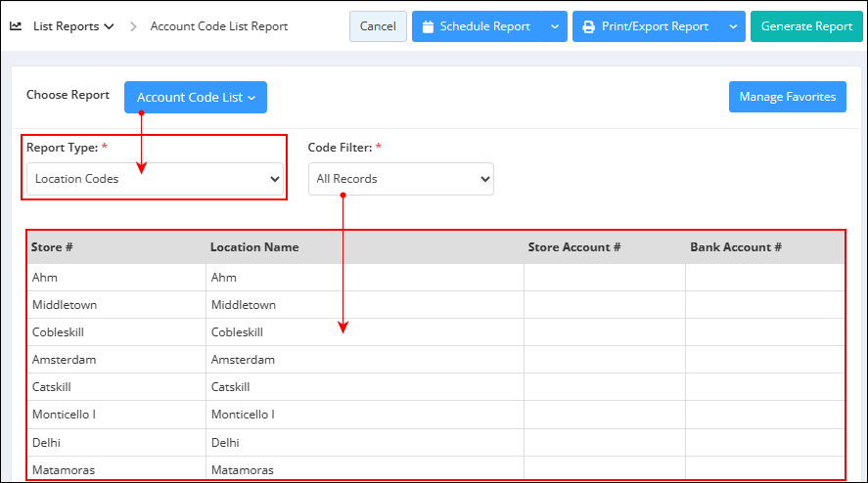
Task: Click the Manage Favorites button
Action: pyautogui.click(x=787, y=97)
